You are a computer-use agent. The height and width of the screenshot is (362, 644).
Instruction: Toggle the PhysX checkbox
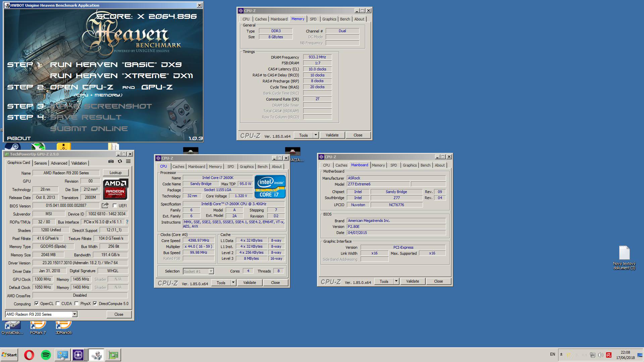click(76, 304)
